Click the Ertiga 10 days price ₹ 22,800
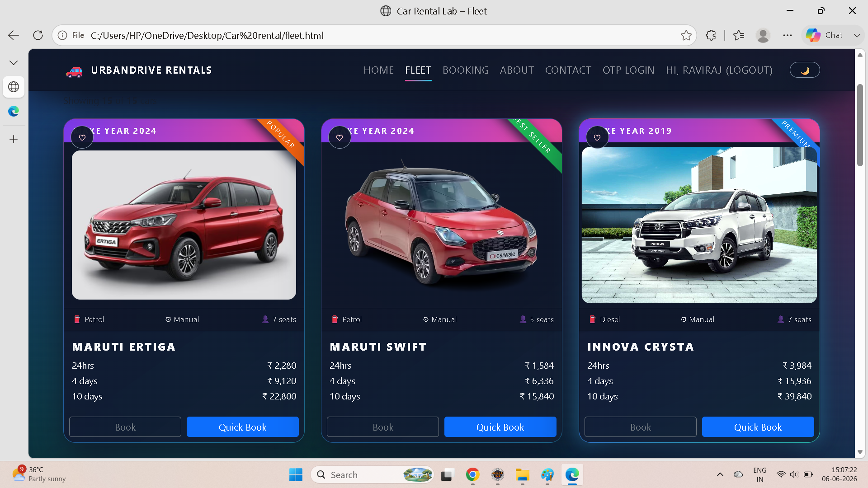The image size is (868, 488). pyautogui.click(x=279, y=396)
